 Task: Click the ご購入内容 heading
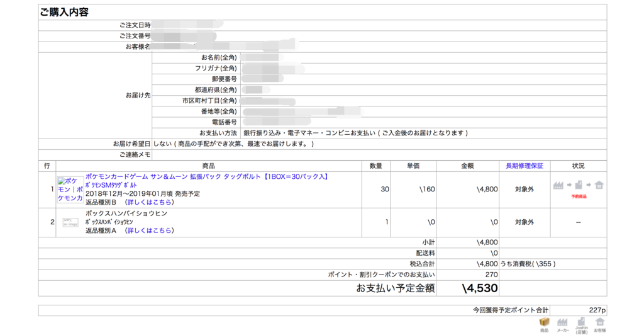tap(65, 13)
